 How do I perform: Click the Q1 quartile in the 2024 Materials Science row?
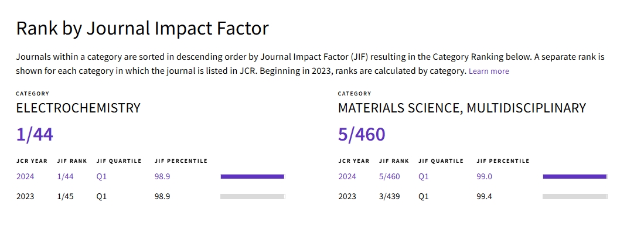pos(424,176)
